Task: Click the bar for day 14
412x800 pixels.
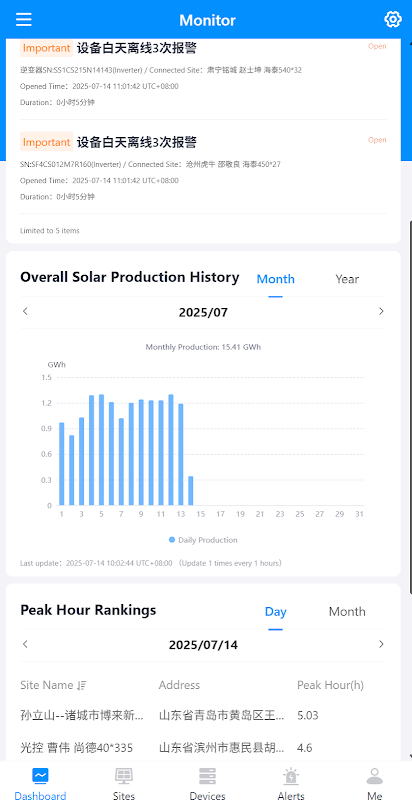Action: point(191,491)
